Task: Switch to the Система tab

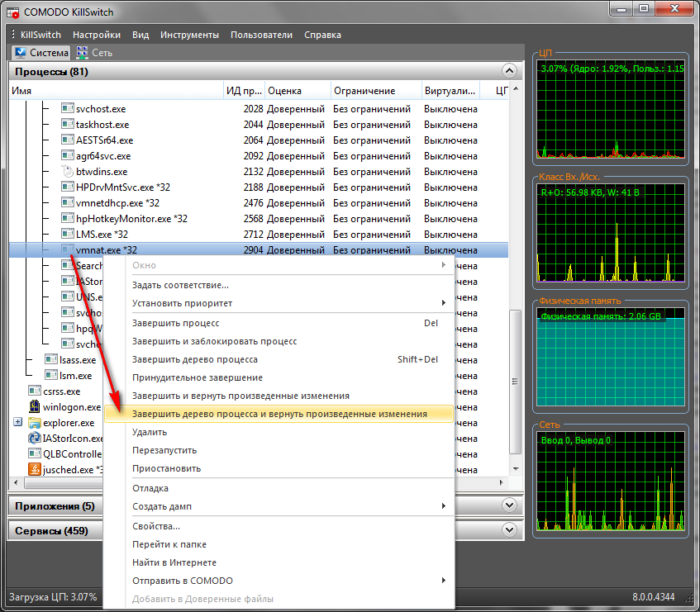Action: click(x=40, y=53)
